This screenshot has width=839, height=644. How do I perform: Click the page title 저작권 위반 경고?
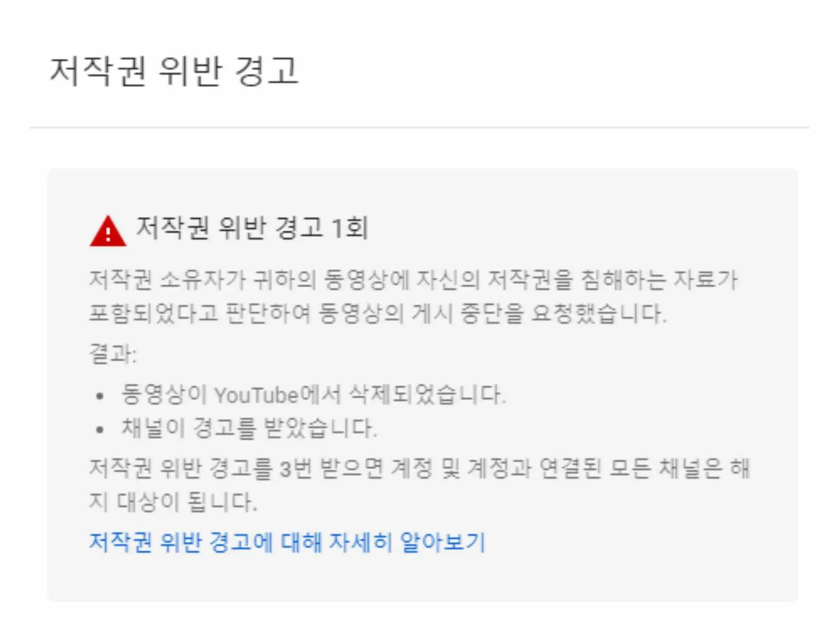174,71
